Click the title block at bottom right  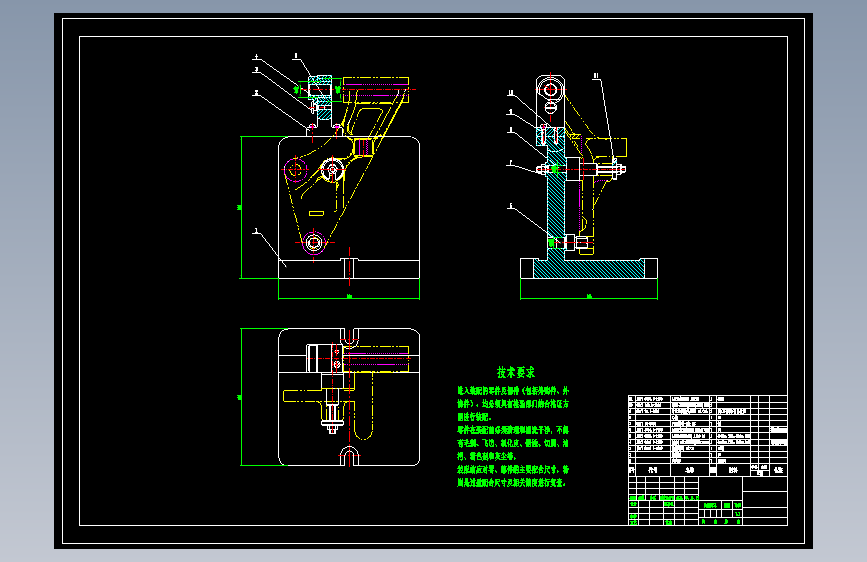tap(708, 501)
